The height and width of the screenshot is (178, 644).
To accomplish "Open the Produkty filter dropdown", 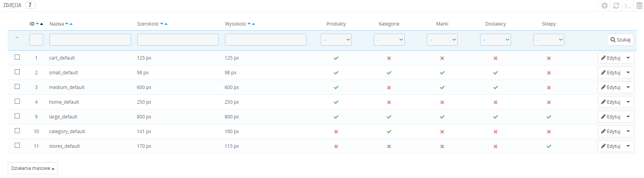I will tap(336, 39).
